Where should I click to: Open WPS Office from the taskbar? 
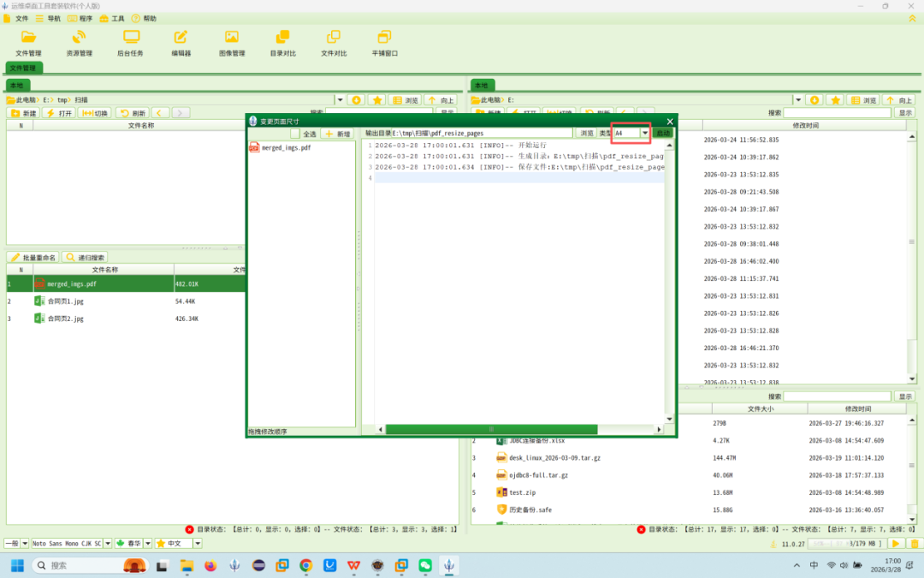point(353,565)
